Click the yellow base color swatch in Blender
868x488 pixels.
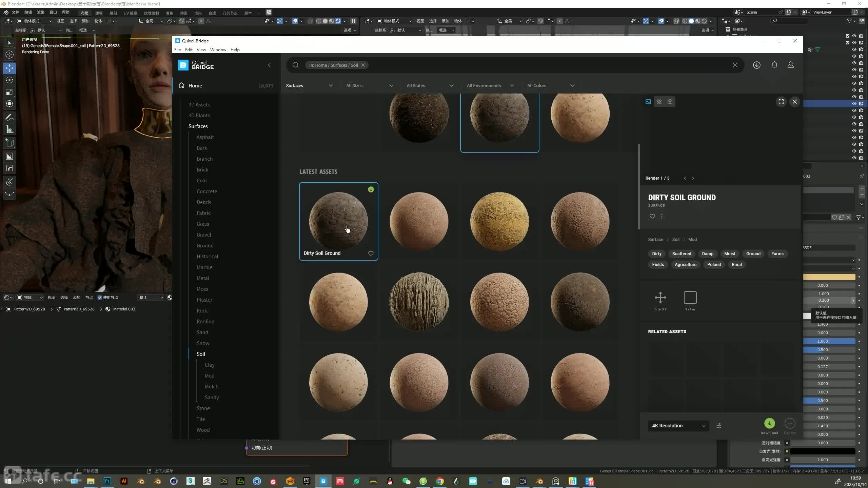click(x=829, y=277)
